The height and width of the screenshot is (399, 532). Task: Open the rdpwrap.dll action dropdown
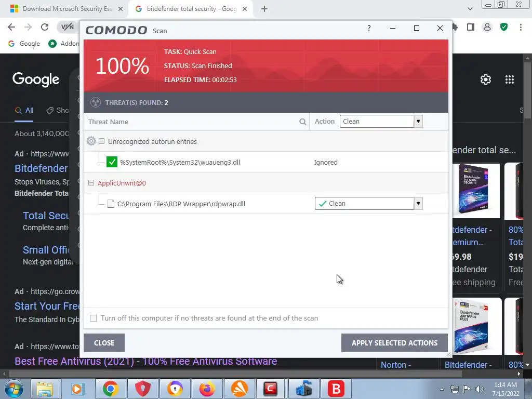pyautogui.click(x=369, y=204)
